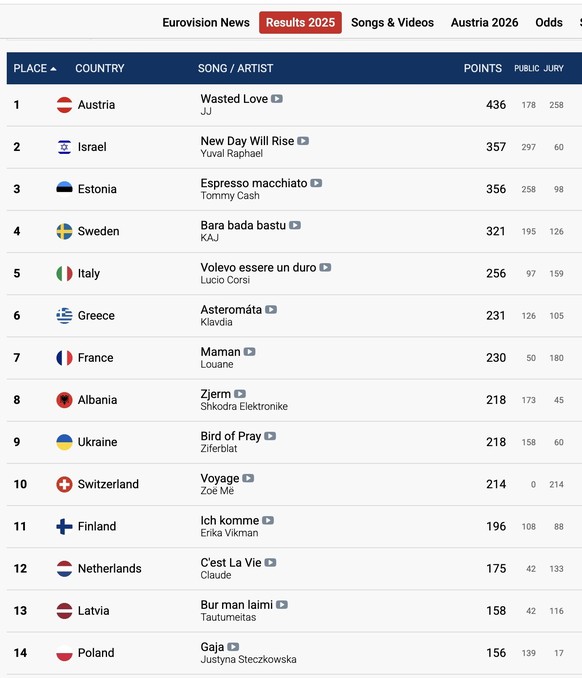The width and height of the screenshot is (582, 678).
Task: Click video icon next to Voyage
Action: tap(248, 478)
